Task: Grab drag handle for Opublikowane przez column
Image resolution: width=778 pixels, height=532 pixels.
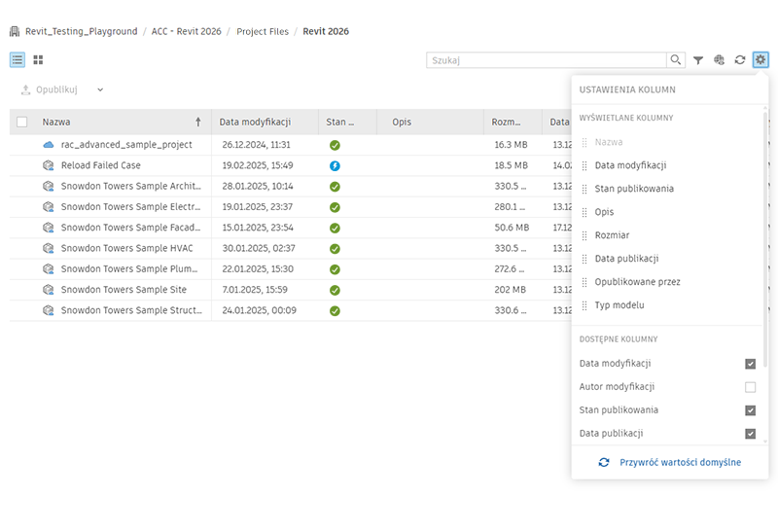Action: (x=584, y=282)
